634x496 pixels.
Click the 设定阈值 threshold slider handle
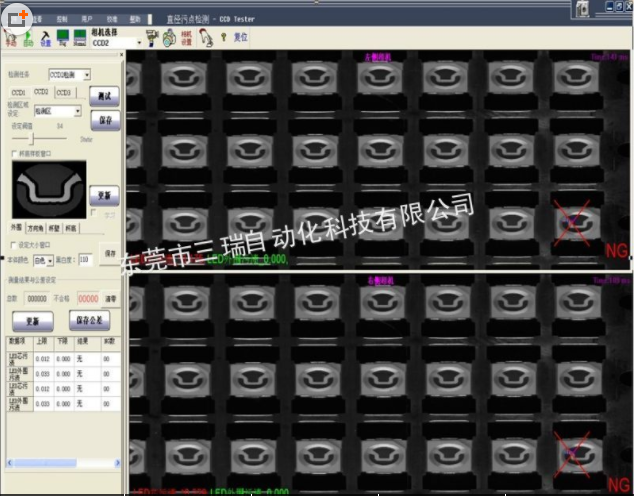[x=32, y=139]
